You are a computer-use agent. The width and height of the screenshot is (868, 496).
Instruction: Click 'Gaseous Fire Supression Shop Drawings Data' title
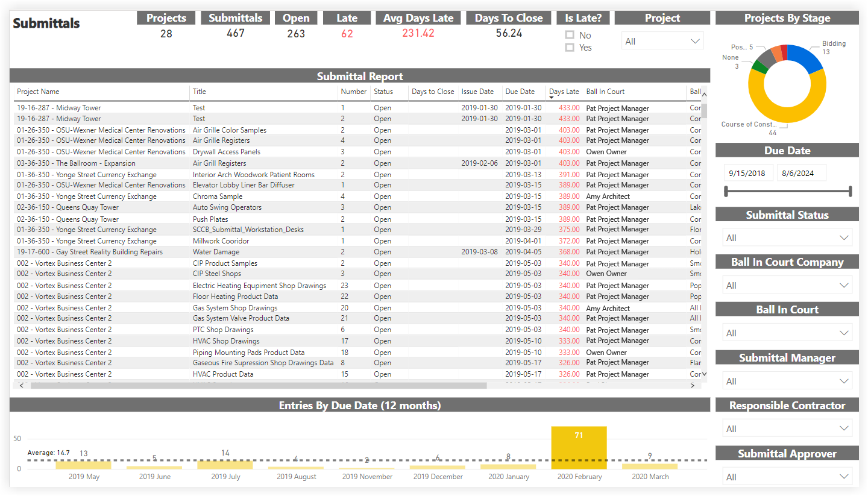(x=263, y=363)
